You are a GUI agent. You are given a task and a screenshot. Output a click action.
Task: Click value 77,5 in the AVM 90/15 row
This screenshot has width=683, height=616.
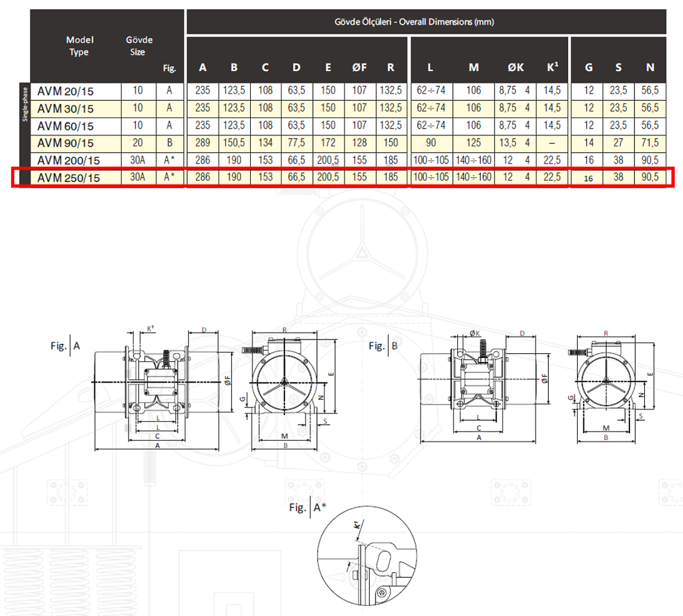pyautogui.click(x=297, y=143)
